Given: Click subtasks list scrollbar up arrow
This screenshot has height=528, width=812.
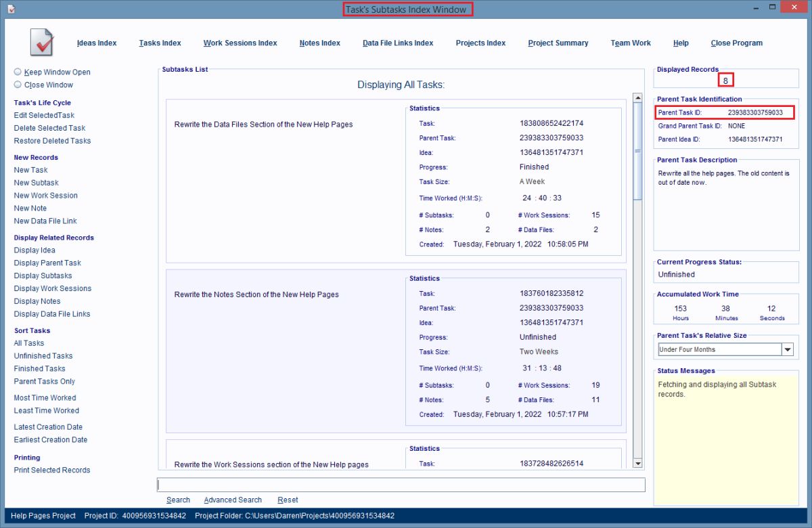Looking at the screenshot, I should coord(637,98).
